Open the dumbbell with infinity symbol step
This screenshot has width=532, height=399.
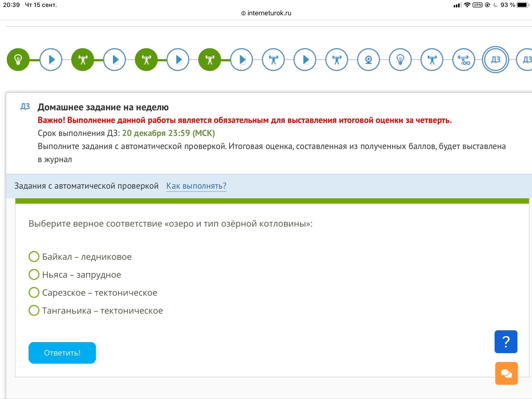(x=464, y=60)
